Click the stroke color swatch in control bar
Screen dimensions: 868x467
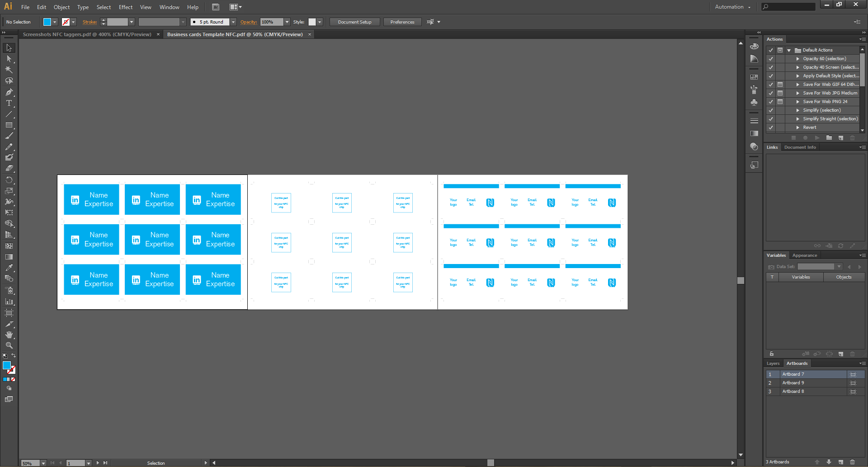[66, 22]
